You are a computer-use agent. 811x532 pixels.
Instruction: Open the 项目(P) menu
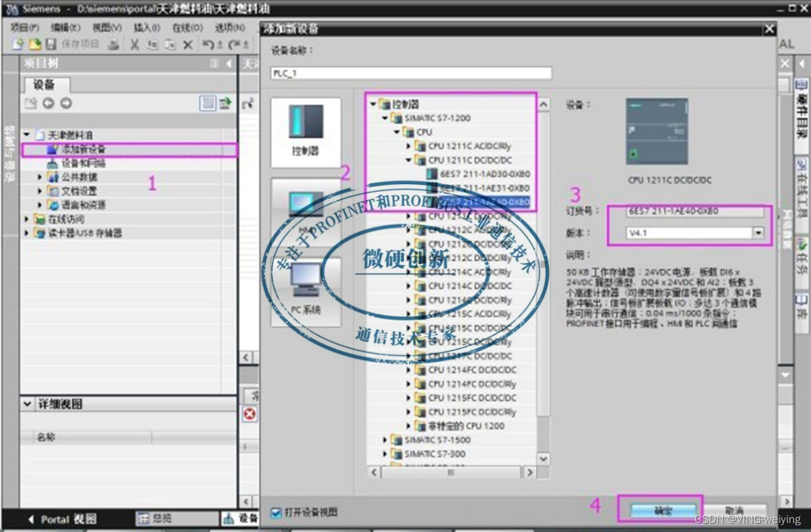(x=25, y=27)
